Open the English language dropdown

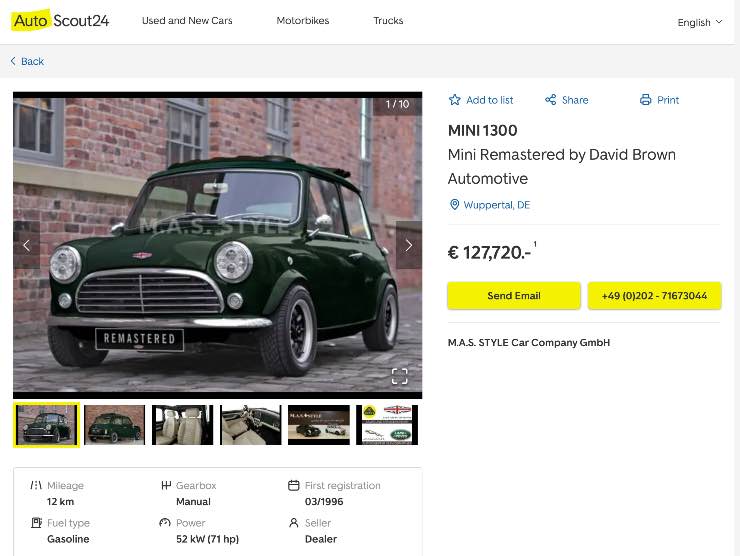coord(699,22)
